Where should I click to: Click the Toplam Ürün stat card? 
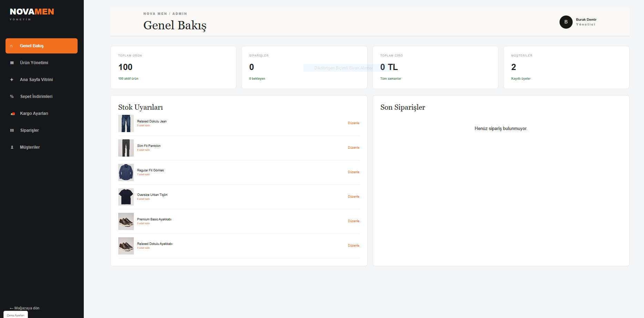173,67
